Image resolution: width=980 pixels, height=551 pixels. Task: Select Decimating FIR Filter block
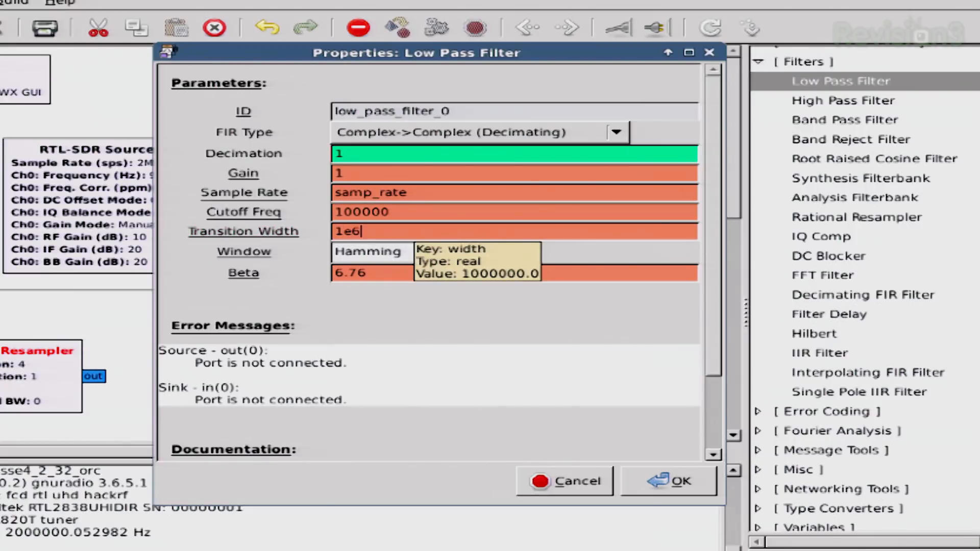(x=863, y=294)
